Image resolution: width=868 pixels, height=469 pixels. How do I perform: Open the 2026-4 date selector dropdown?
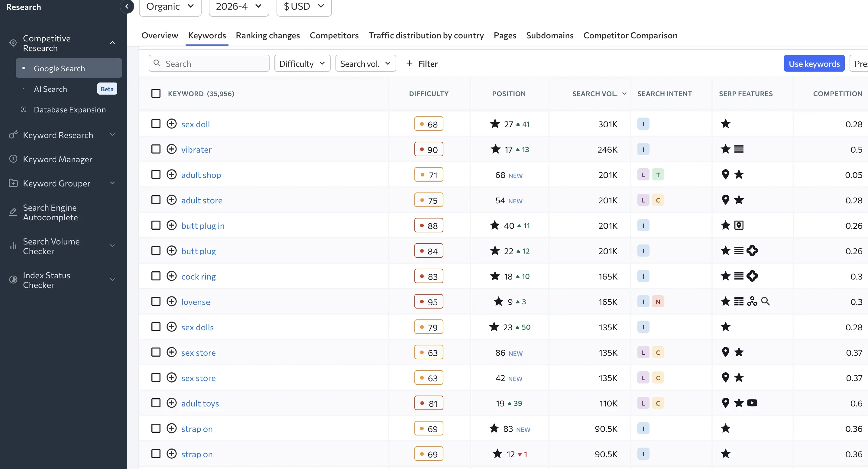(238, 6)
